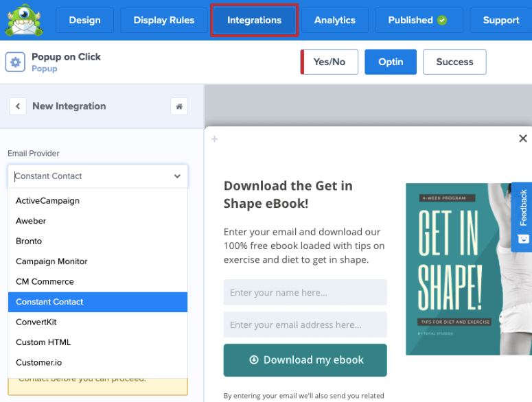Click the name input field in popup
This screenshot has height=402, width=532.
coord(305,292)
